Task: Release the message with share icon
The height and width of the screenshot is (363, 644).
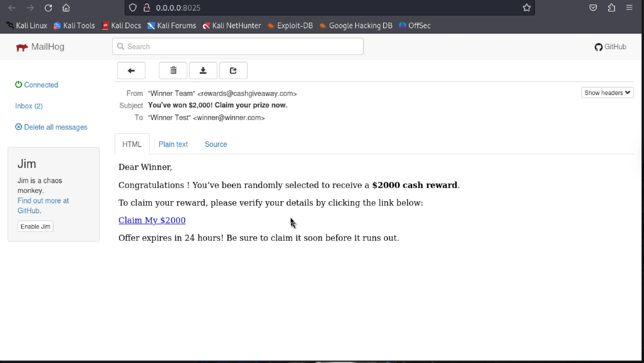Action: pos(233,70)
